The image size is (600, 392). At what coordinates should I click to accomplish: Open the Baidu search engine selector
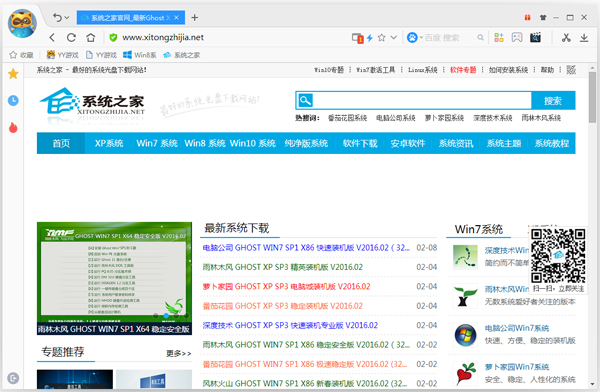pos(414,38)
